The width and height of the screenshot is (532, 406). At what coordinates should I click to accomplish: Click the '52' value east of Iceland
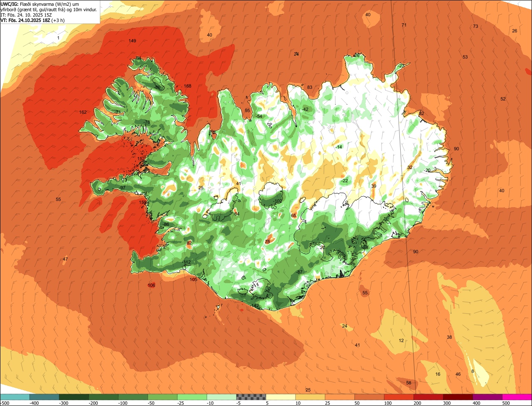pos(503,99)
